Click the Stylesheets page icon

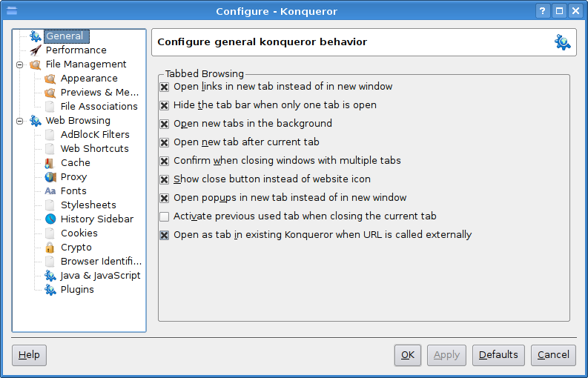tap(50, 205)
